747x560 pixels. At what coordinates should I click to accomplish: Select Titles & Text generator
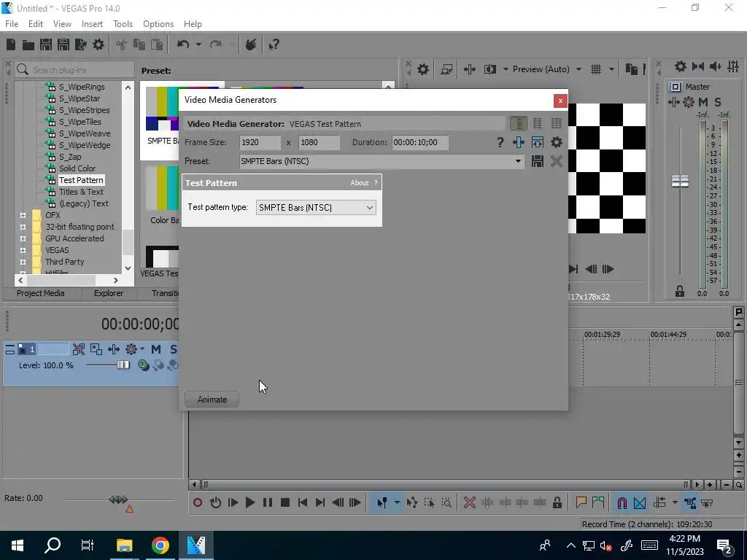click(x=80, y=192)
